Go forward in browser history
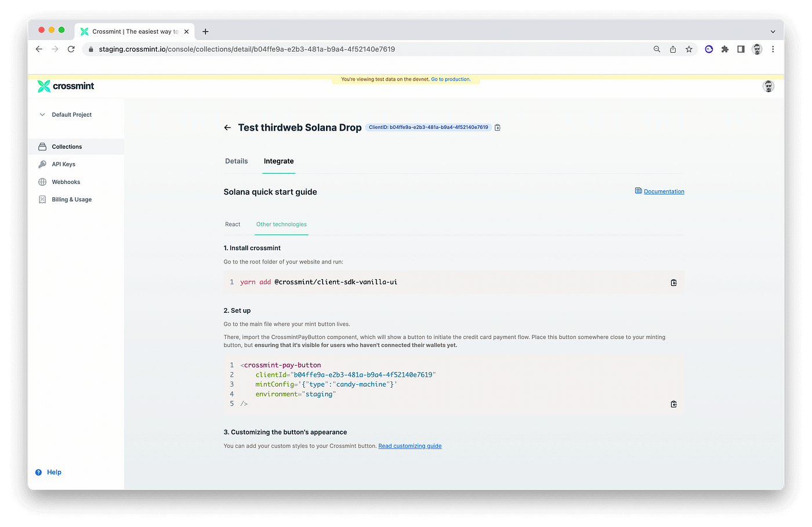812x527 pixels. [x=55, y=49]
